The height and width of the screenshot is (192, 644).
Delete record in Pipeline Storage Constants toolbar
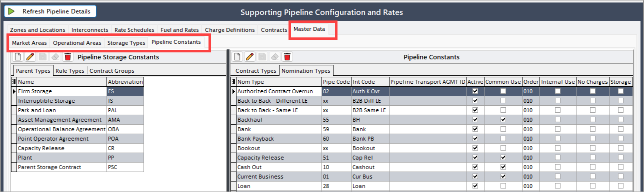point(68,57)
